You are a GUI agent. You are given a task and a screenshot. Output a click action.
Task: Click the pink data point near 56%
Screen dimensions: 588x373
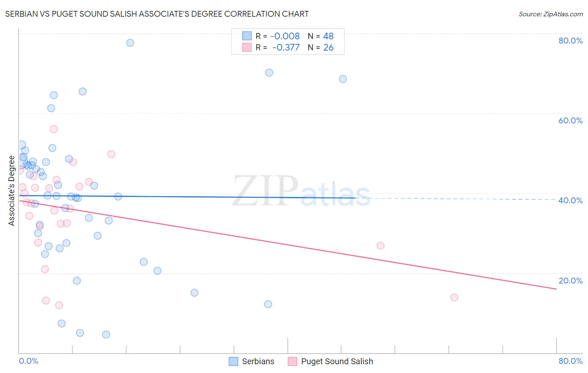(x=54, y=129)
